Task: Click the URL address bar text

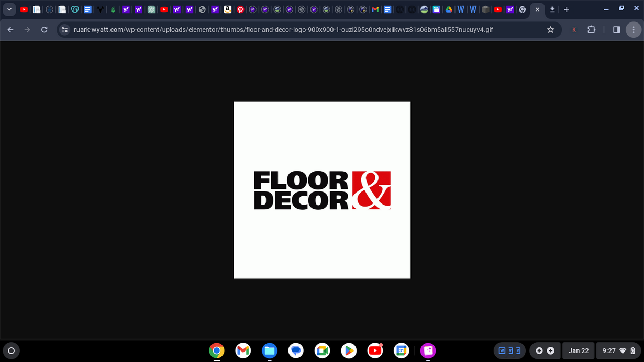Action: pyautogui.click(x=283, y=30)
